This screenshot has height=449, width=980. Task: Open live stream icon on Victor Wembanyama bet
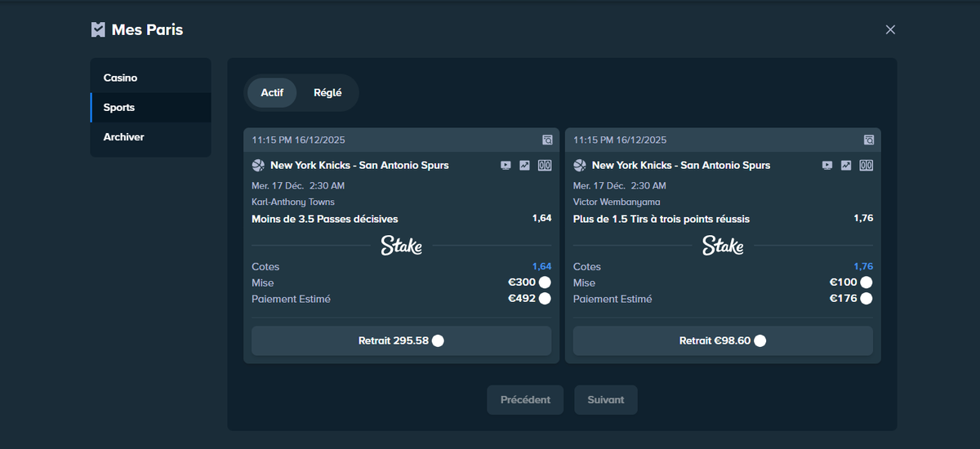pos(827,165)
